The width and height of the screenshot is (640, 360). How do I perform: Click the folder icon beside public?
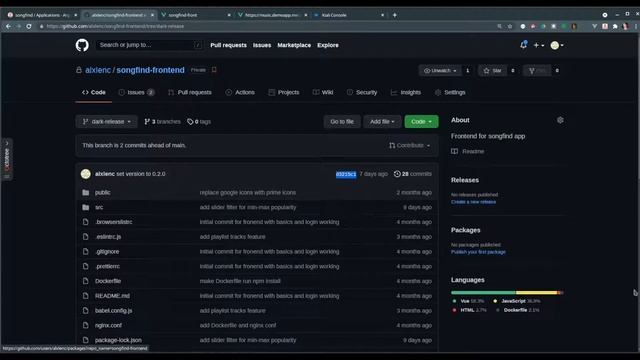click(86, 193)
